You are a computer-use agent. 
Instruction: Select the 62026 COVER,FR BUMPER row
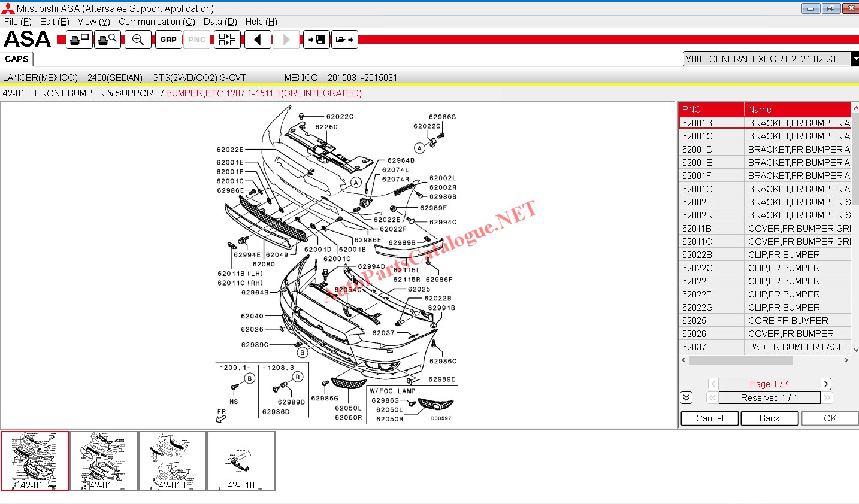pos(765,333)
